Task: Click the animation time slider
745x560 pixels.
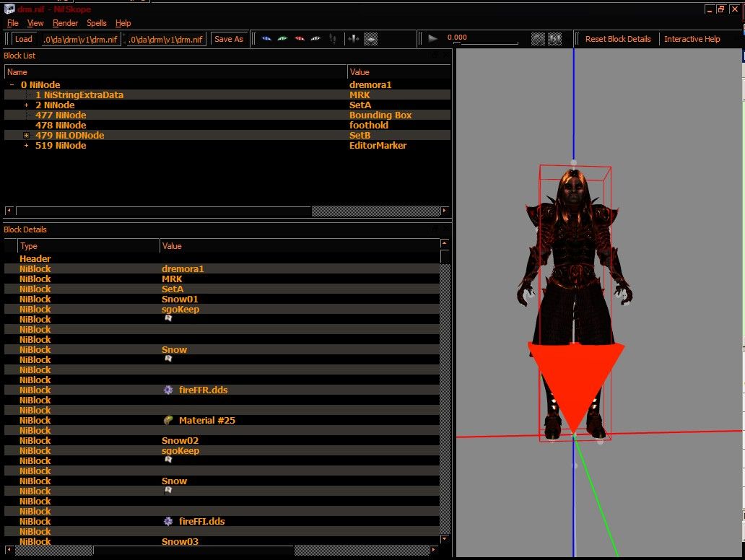Action: (485, 43)
